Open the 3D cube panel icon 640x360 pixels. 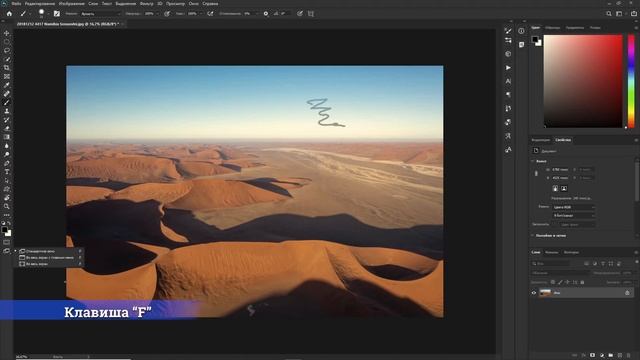pyautogui.click(x=508, y=54)
